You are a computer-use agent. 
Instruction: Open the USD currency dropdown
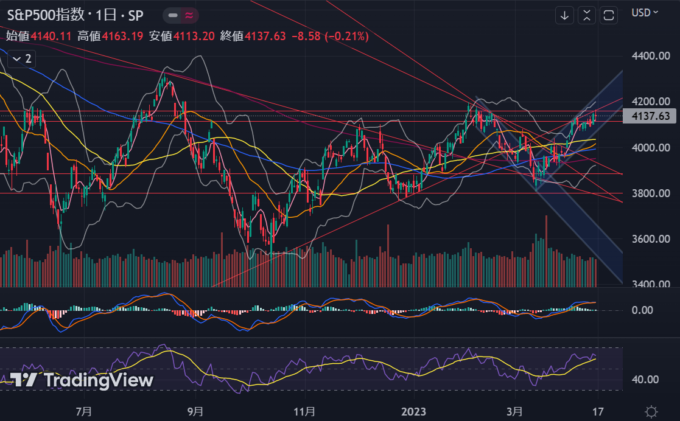[642, 12]
